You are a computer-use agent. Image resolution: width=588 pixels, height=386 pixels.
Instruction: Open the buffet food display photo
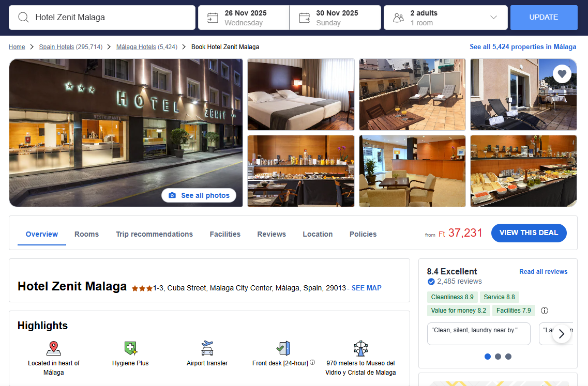523,171
